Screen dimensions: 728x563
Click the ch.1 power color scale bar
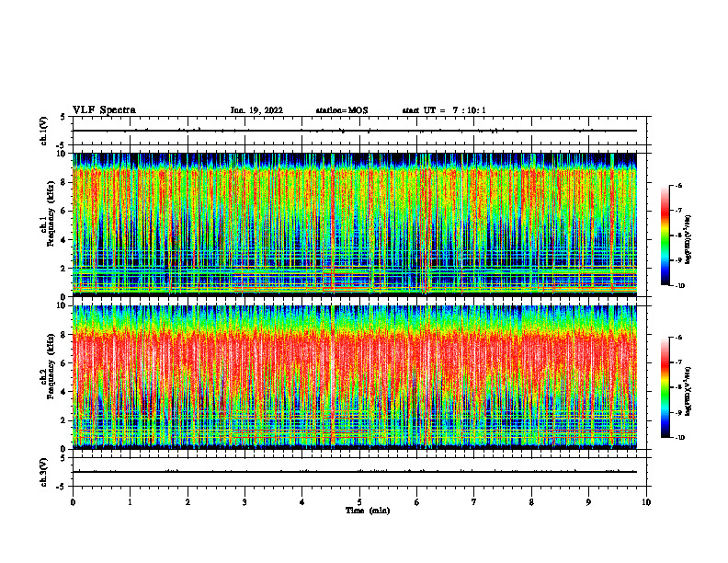(665, 236)
